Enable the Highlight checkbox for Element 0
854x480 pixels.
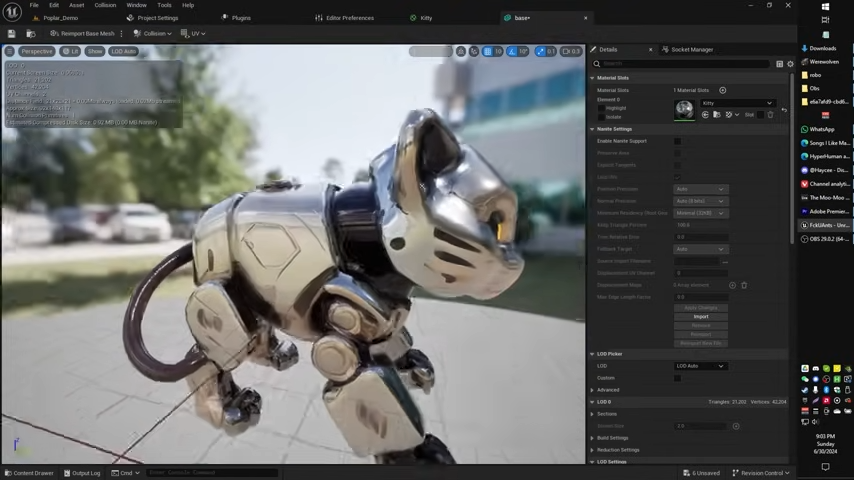point(601,108)
